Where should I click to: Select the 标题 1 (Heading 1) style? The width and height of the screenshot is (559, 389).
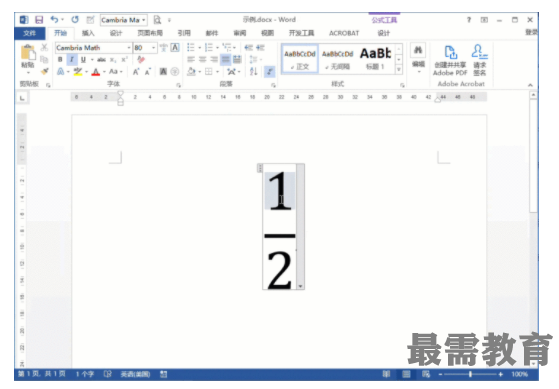pos(375,59)
